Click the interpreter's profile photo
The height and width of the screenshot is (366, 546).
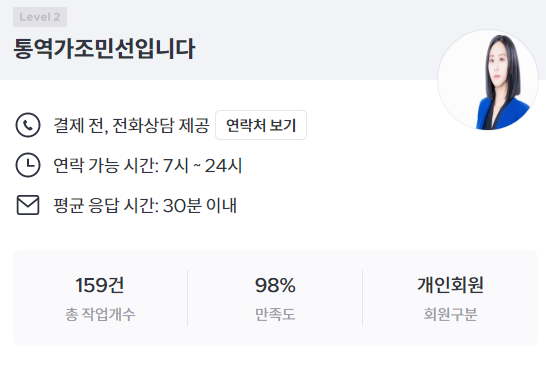(x=488, y=80)
